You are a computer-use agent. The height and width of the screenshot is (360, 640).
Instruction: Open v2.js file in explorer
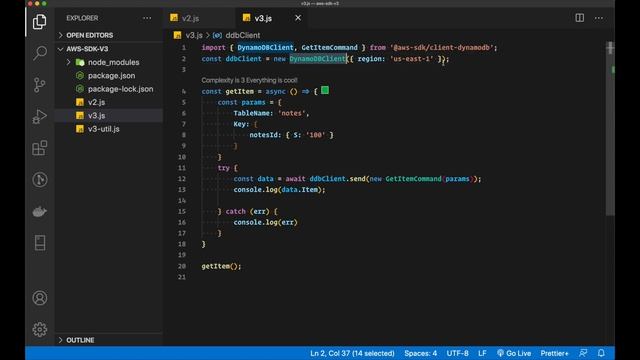click(96, 102)
